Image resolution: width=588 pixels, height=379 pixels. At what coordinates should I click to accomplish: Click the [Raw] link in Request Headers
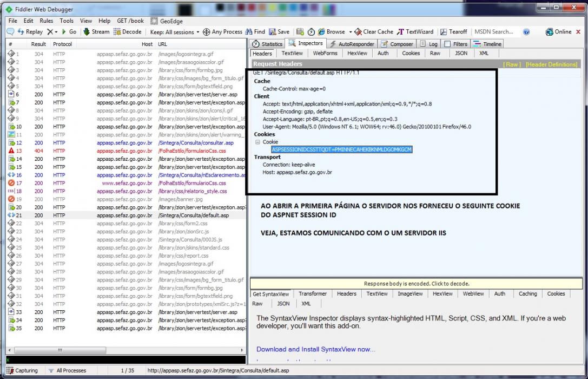[x=512, y=64]
